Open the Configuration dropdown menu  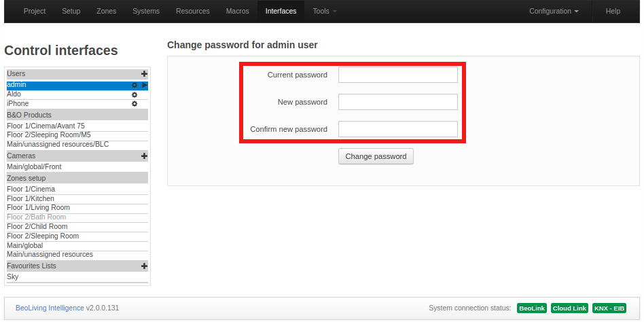click(x=554, y=11)
